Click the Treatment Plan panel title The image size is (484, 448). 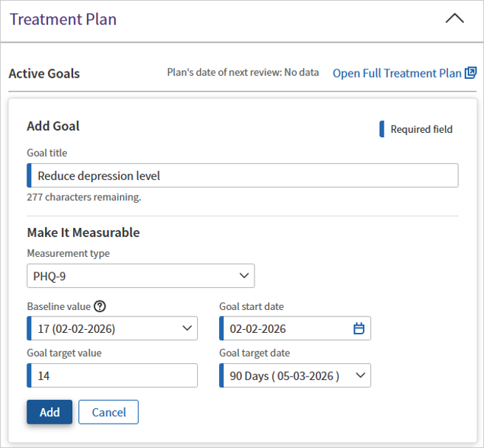(x=63, y=19)
